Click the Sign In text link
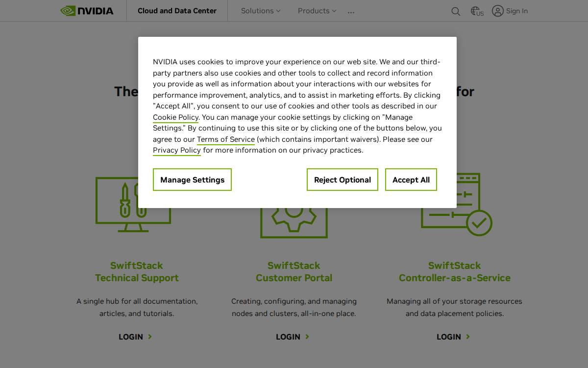 pos(517,11)
